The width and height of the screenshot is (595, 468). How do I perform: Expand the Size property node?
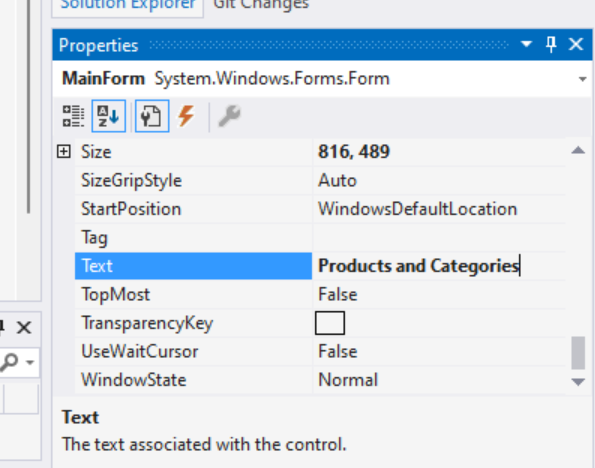[64, 152]
